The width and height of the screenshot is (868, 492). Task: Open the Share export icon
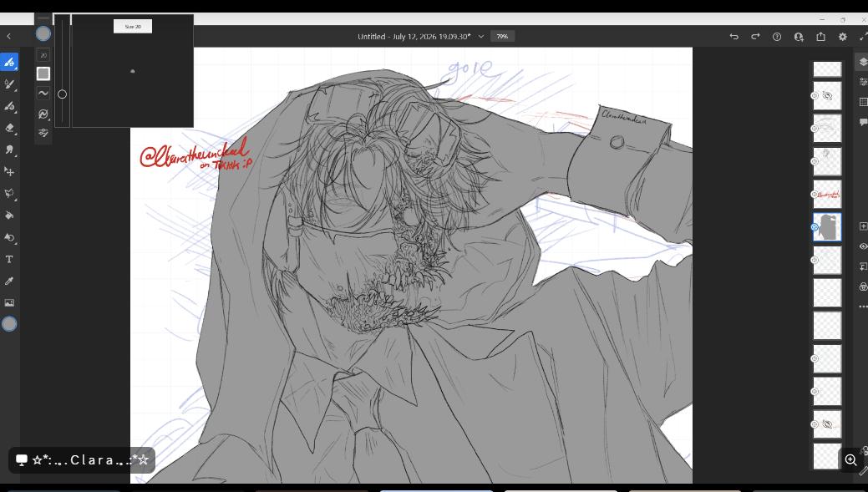pos(820,37)
